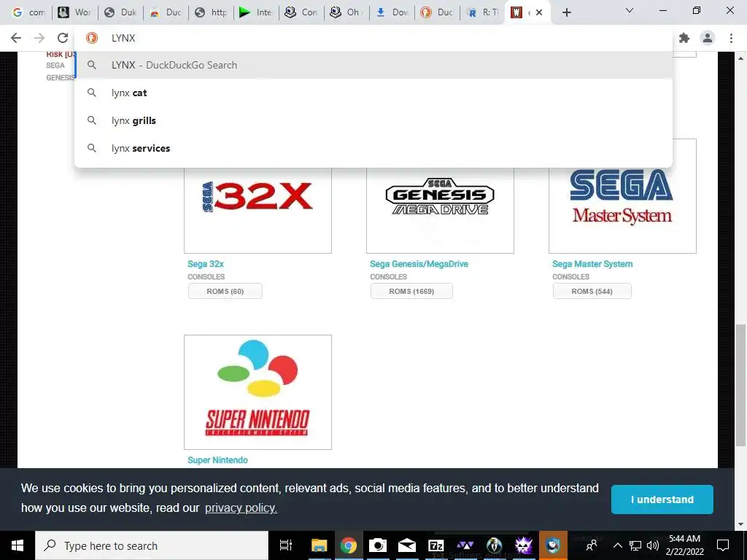
Task: Switch to the 'Inte' tab
Action: coord(256,12)
